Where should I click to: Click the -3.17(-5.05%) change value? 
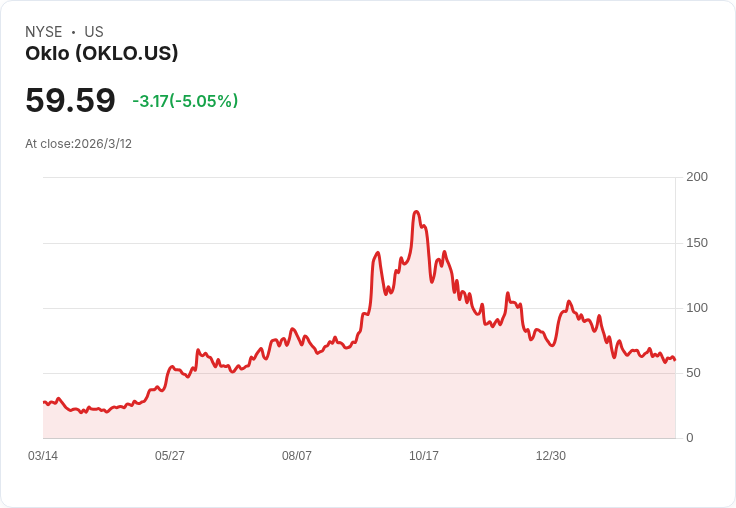pos(185,101)
